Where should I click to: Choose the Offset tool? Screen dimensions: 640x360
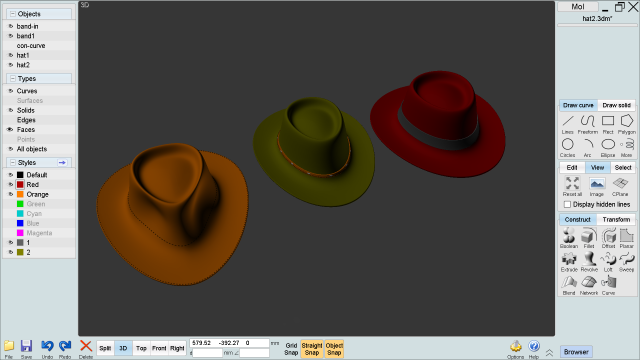(608, 238)
